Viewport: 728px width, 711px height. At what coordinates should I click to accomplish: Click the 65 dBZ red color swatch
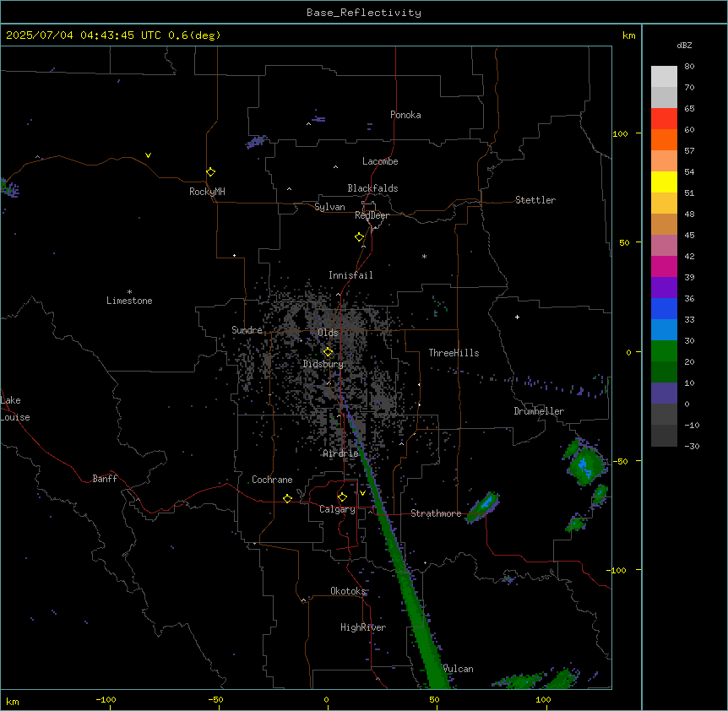[664, 118]
